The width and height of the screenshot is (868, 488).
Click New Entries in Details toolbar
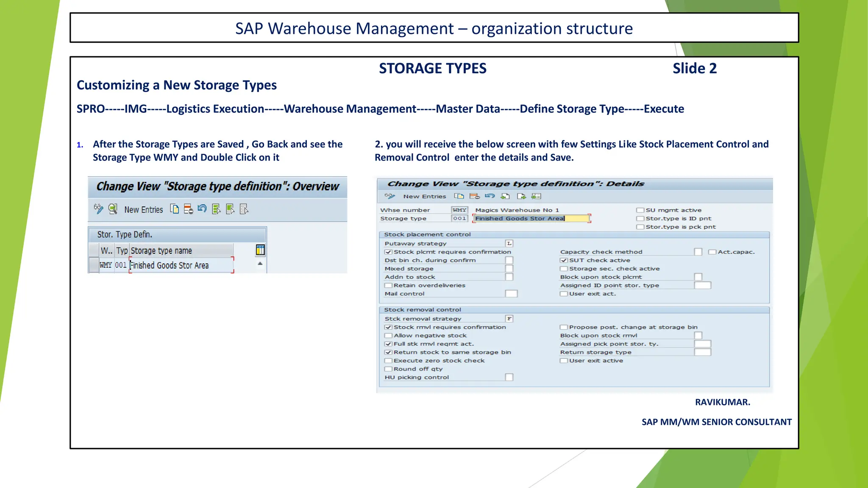(425, 197)
